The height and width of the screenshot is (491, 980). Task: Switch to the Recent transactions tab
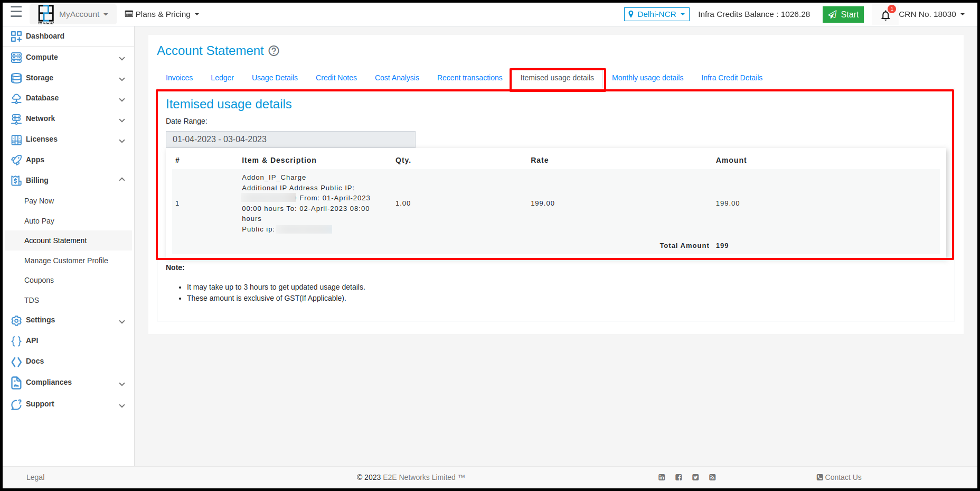[x=470, y=78]
